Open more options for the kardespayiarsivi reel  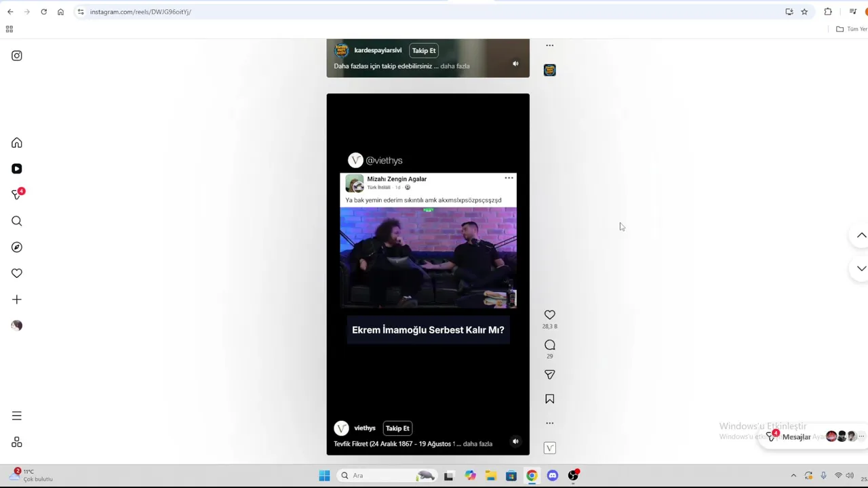550,45
